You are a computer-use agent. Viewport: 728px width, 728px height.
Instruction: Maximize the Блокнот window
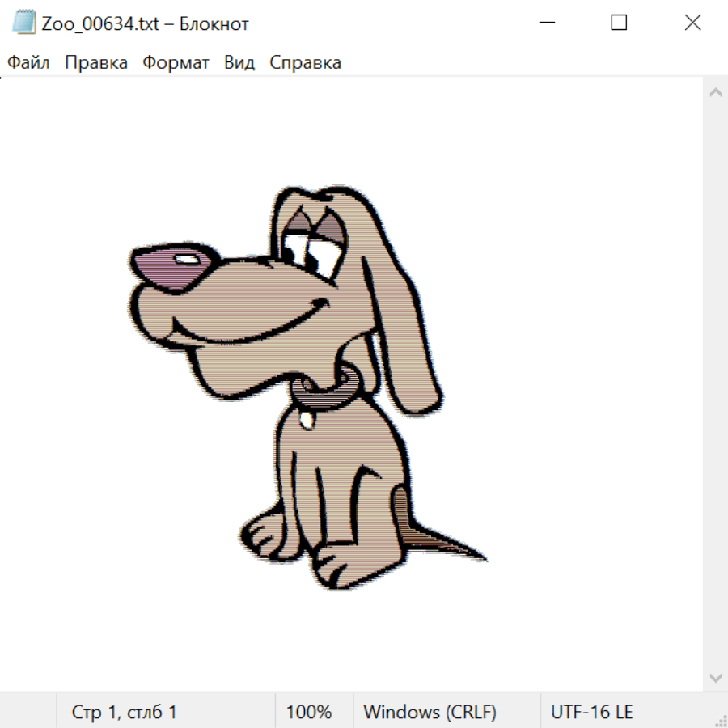pos(619,23)
